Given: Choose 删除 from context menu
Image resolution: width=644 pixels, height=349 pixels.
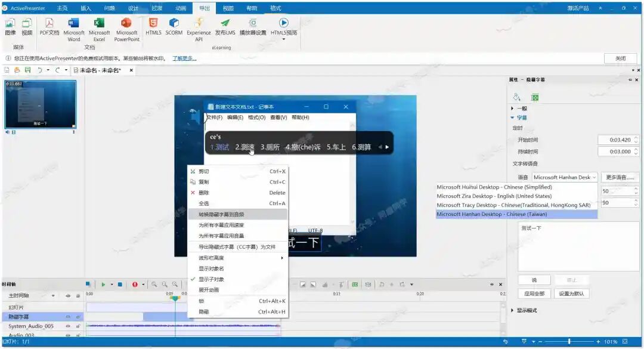Looking at the screenshot, I should (238, 193).
